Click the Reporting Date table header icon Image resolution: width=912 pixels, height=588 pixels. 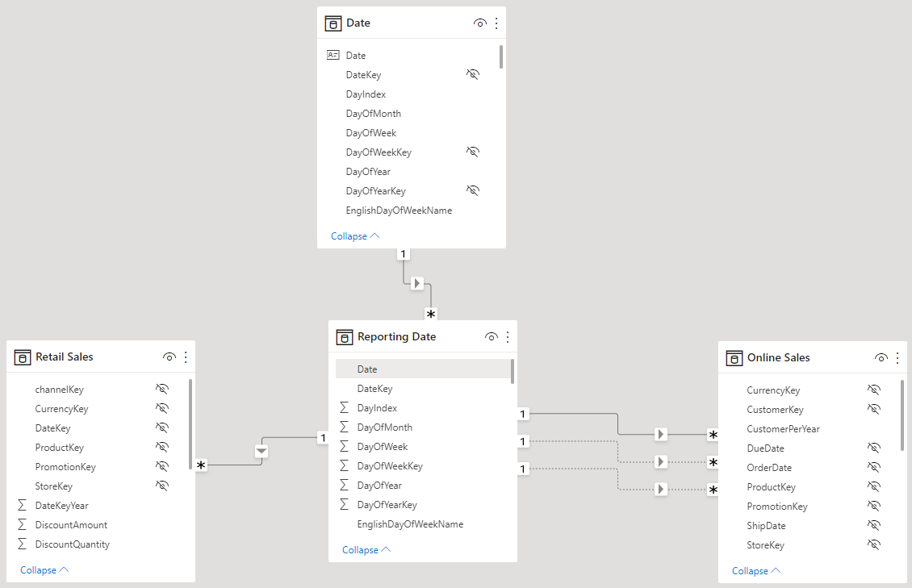(345, 337)
